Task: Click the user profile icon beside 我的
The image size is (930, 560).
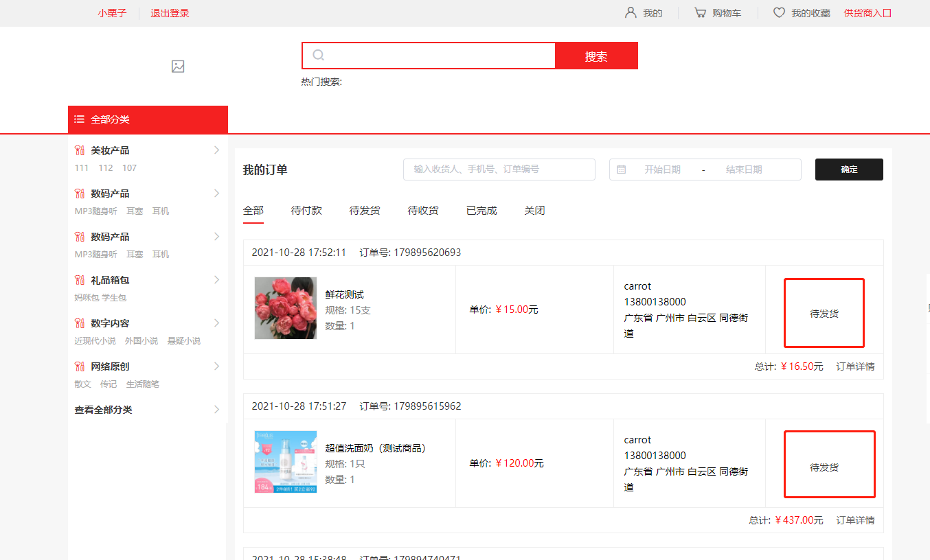Action: click(x=631, y=13)
